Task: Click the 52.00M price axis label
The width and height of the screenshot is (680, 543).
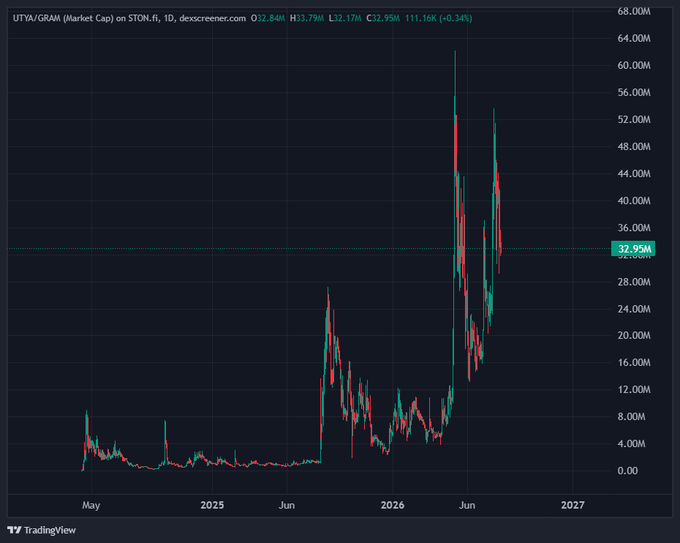Action: (634, 119)
